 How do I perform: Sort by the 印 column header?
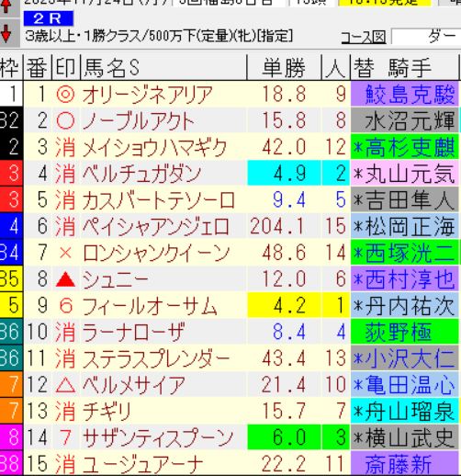pos(66,67)
